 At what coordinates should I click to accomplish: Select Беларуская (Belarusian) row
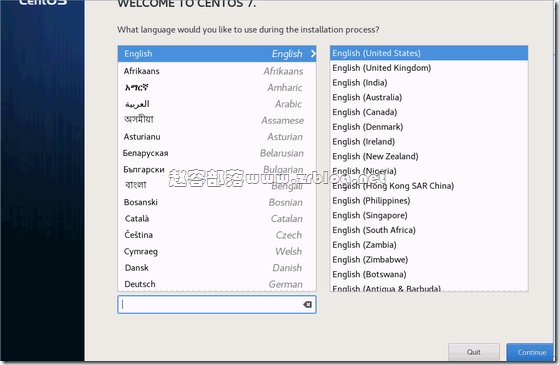click(x=217, y=153)
